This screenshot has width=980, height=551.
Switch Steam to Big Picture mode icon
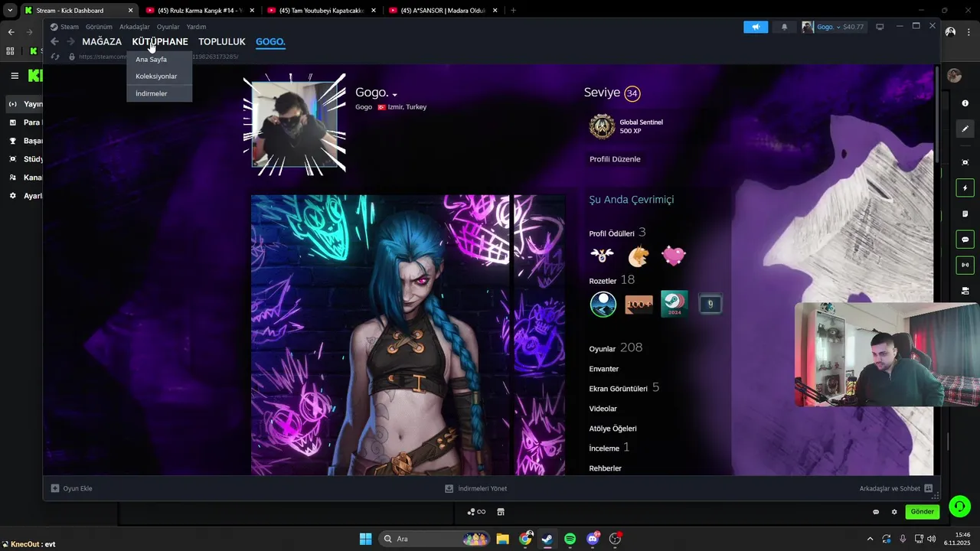pyautogui.click(x=880, y=27)
